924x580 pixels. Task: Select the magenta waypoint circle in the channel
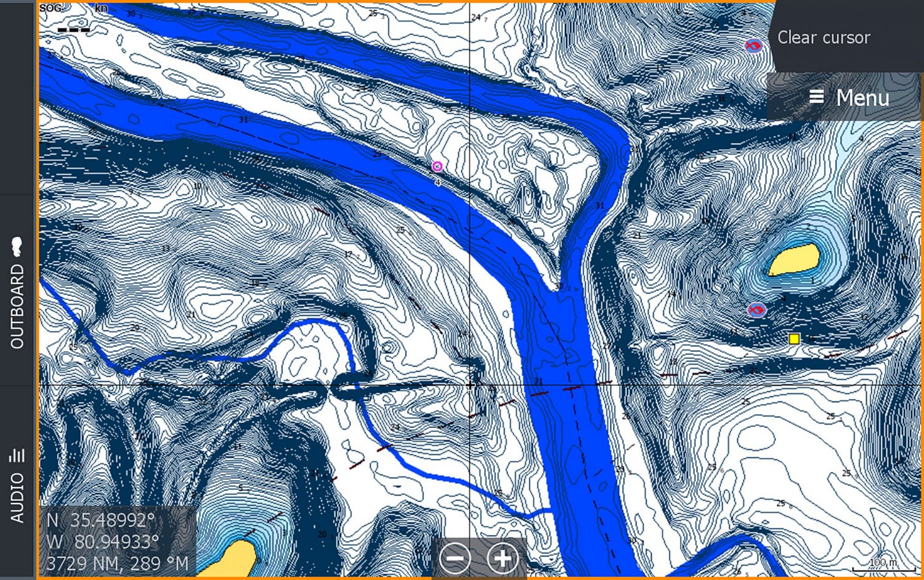(x=438, y=165)
